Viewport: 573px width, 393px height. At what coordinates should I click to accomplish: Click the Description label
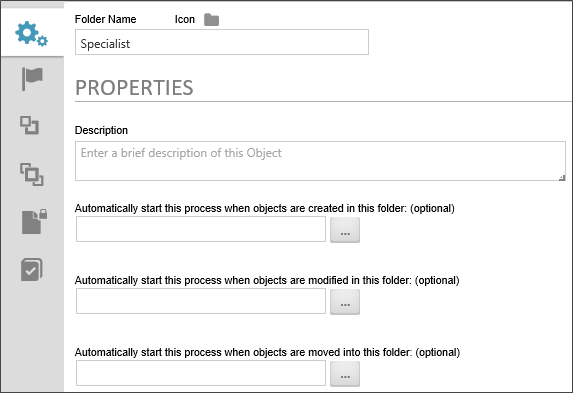(101, 131)
